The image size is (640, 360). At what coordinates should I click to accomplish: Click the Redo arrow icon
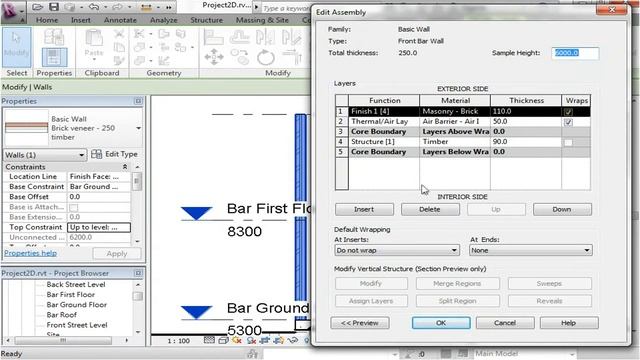(x=117, y=7)
